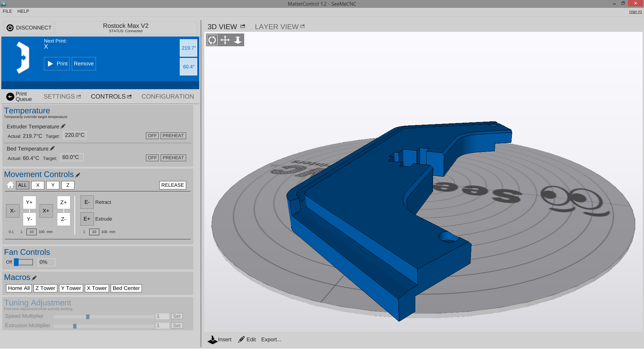Select the pan/translate view tool icon
The height and width of the screenshot is (354, 644).
[x=225, y=40]
